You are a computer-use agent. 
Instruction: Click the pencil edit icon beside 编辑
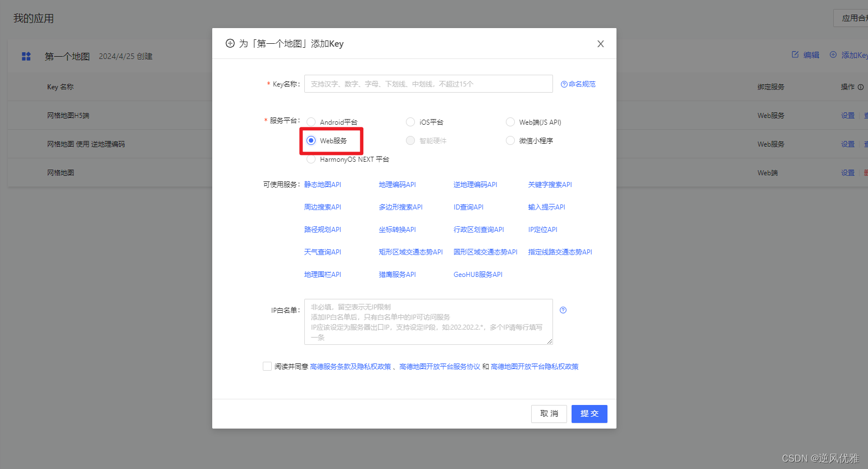[796, 54]
